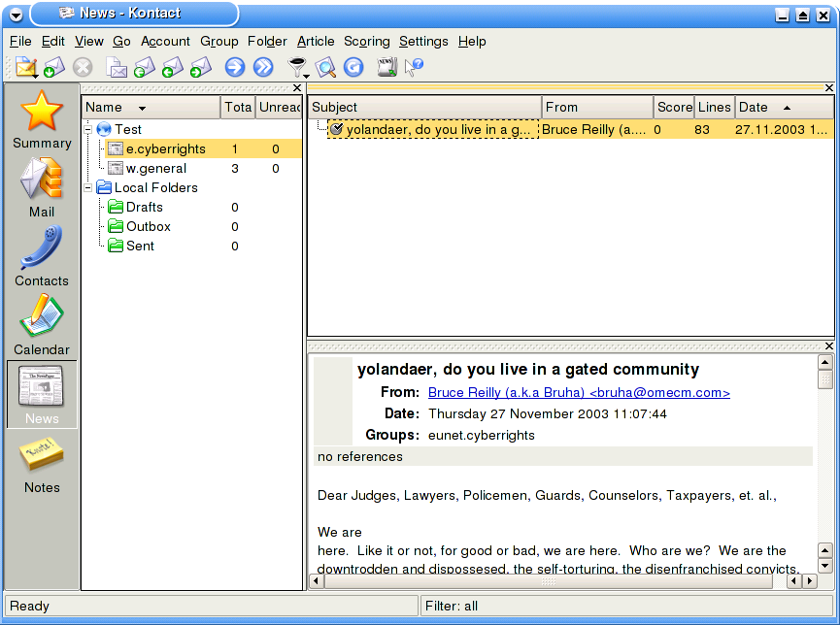Collapse the Local Folders tree

tap(88, 187)
